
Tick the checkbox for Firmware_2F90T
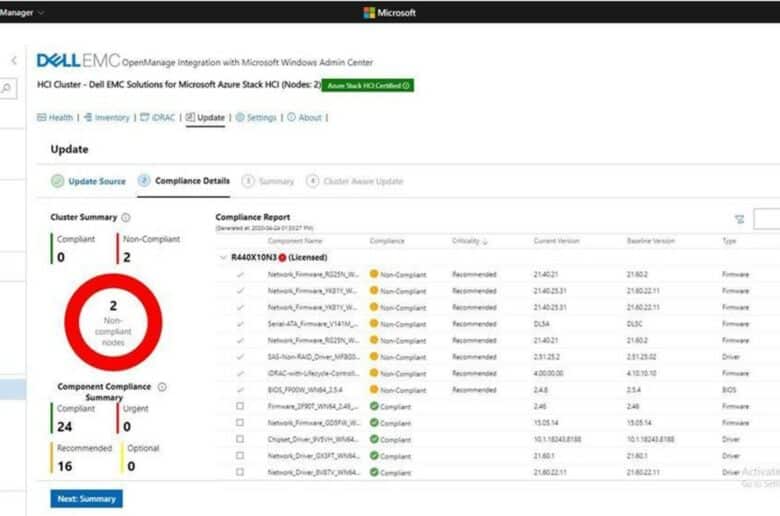pyautogui.click(x=240, y=406)
